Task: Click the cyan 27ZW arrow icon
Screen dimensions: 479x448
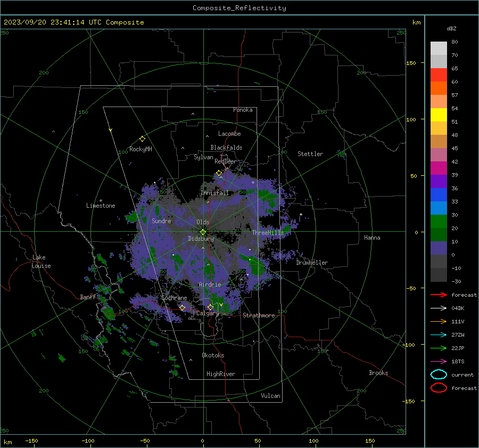Action: pyautogui.click(x=439, y=335)
